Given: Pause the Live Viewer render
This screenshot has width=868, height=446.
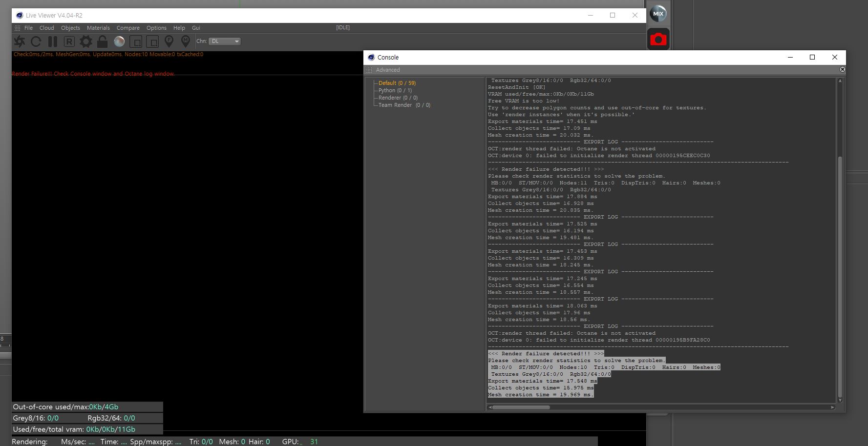Looking at the screenshot, I should click(x=53, y=41).
